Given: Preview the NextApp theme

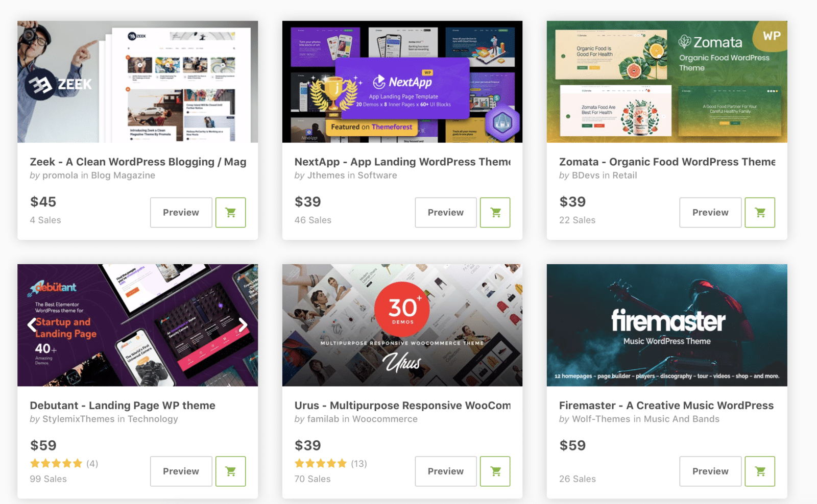Looking at the screenshot, I should point(445,212).
